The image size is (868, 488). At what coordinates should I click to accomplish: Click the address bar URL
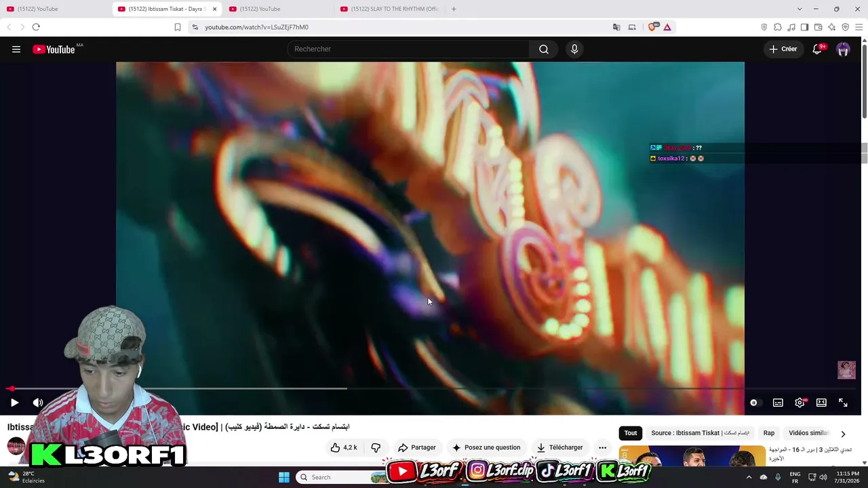[256, 27]
